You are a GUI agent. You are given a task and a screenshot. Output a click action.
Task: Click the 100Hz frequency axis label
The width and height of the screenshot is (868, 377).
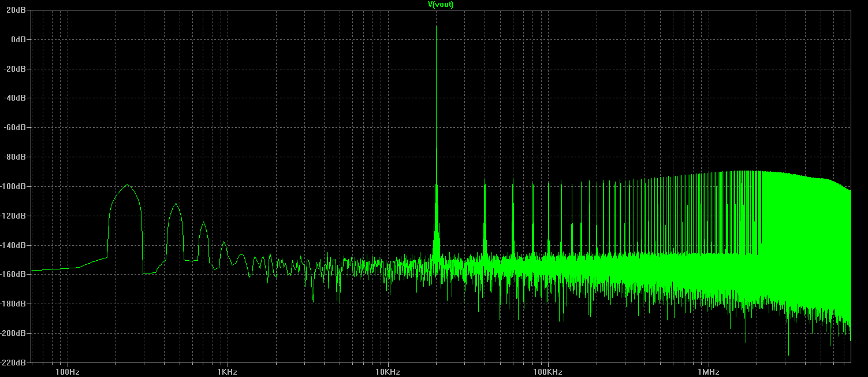[x=68, y=371]
